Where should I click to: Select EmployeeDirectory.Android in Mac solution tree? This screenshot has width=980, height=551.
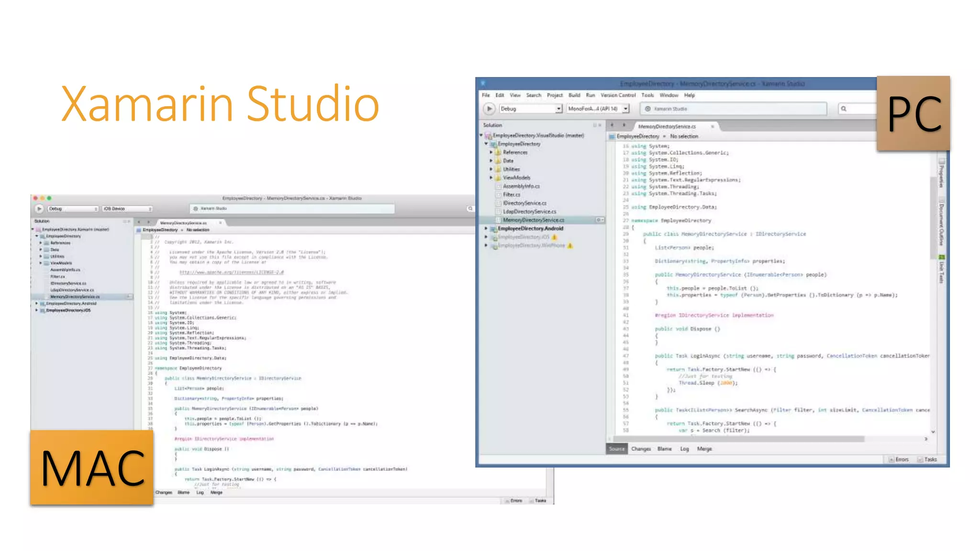tap(71, 303)
